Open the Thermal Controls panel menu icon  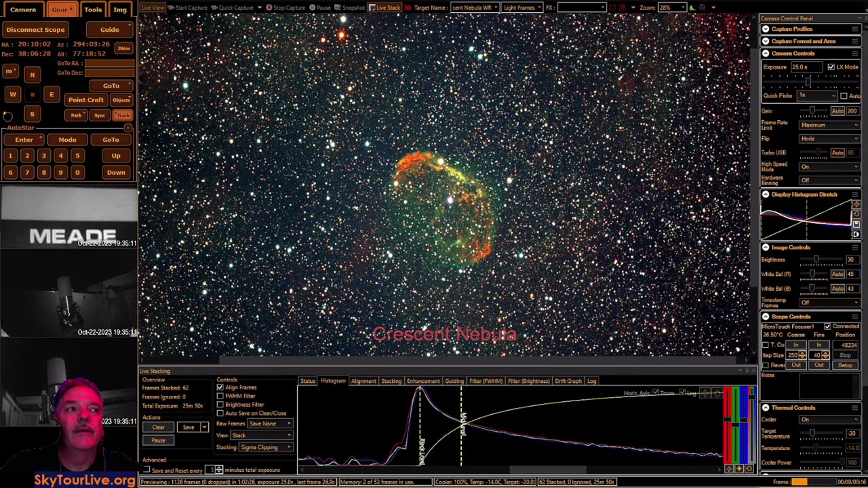856,408
